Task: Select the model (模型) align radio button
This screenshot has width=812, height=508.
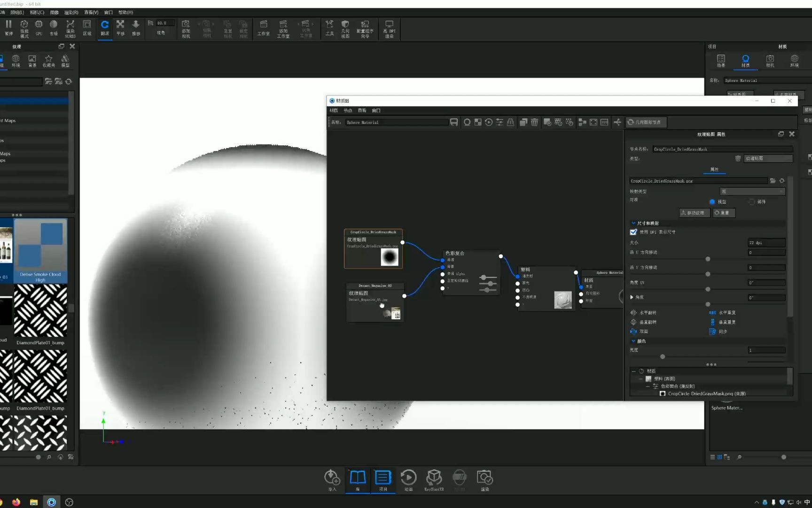Action: [712, 202]
